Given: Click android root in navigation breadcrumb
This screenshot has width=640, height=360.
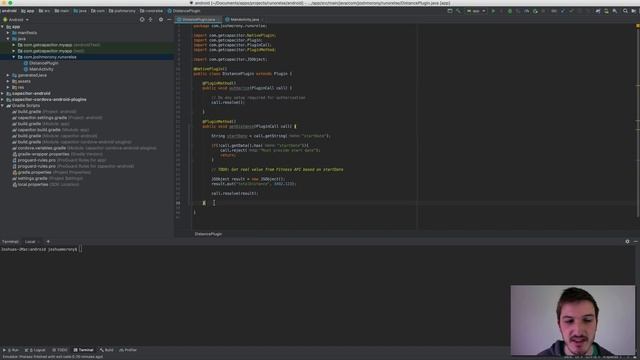Looking at the screenshot, I should tap(9, 11).
